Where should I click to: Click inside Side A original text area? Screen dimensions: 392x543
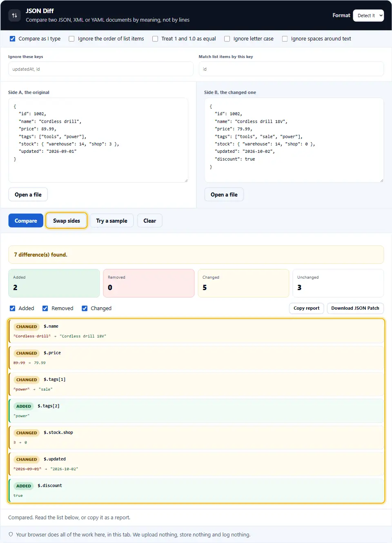point(98,140)
